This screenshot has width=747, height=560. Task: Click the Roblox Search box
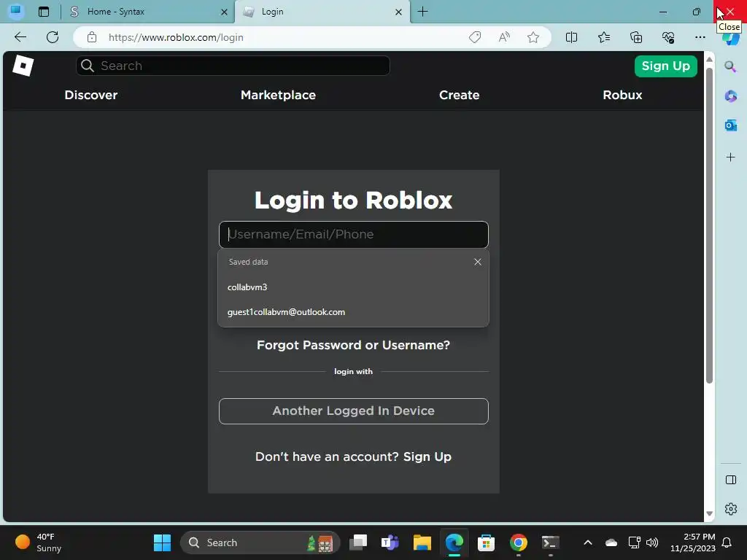233,66
